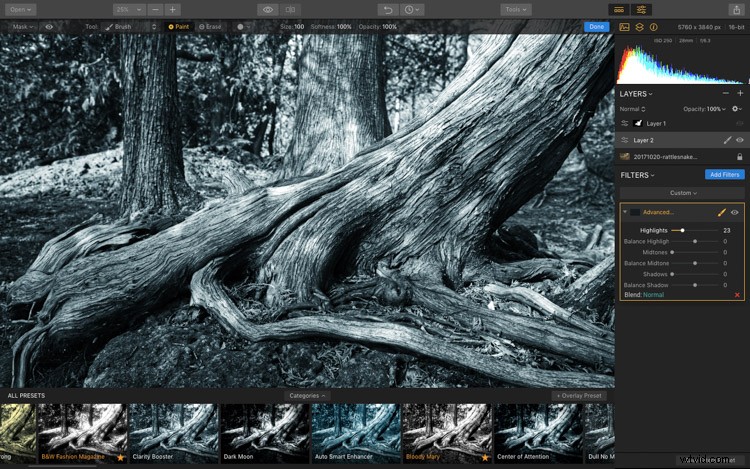Click the Layer 1 mask thumbnail
750x469 pixels.
point(638,123)
